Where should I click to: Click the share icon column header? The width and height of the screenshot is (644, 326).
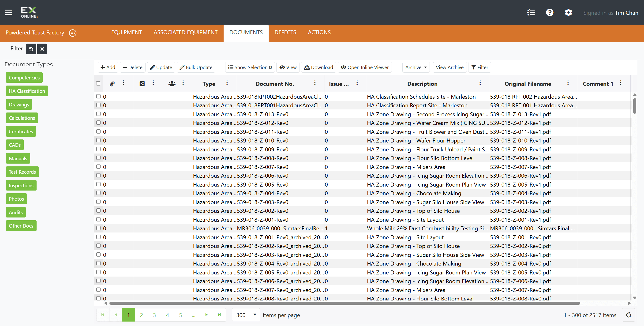coord(142,84)
